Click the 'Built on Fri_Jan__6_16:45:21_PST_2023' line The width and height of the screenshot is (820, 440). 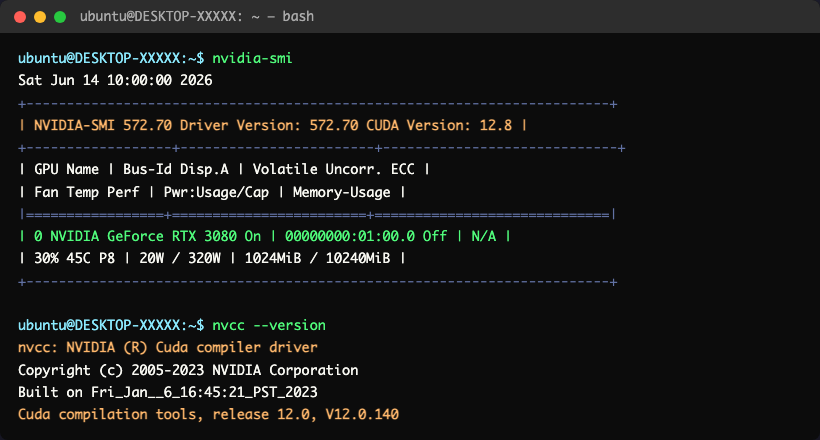pyautogui.click(x=168, y=392)
